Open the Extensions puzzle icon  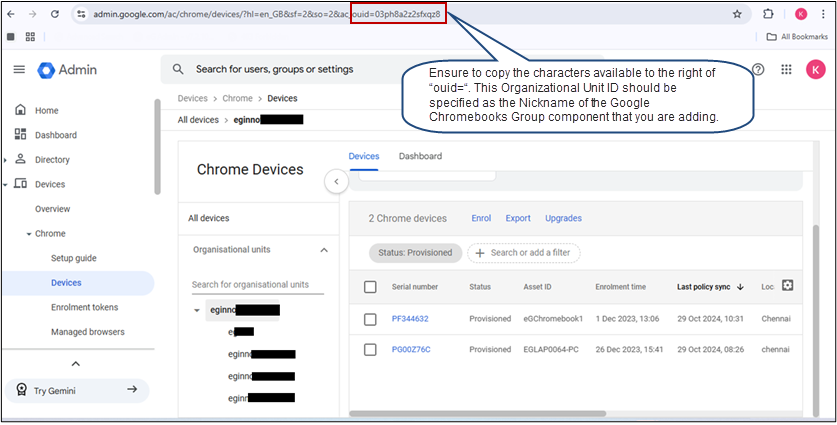coord(768,14)
